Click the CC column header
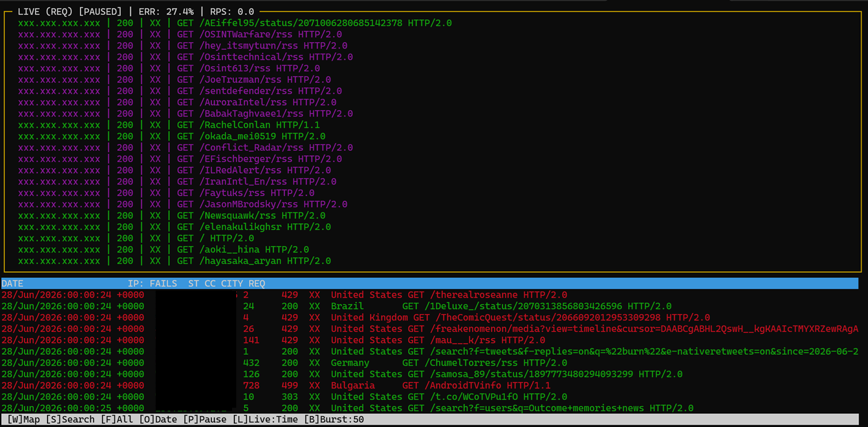Image resolution: width=868 pixels, height=427 pixels. click(x=210, y=283)
